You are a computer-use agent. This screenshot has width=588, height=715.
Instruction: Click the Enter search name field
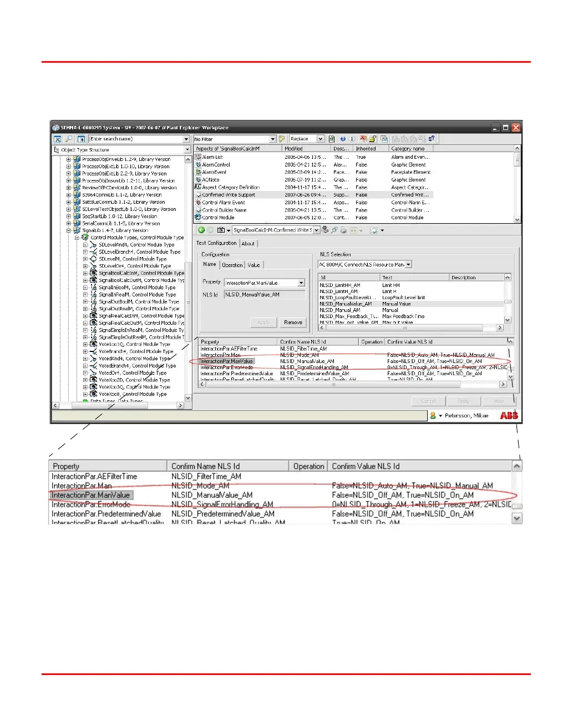(x=135, y=139)
